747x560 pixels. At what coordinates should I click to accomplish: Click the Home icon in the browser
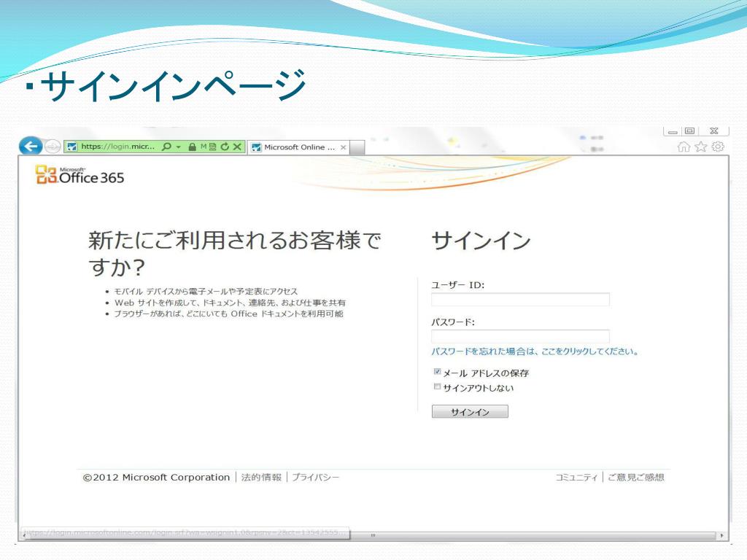point(684,147)
